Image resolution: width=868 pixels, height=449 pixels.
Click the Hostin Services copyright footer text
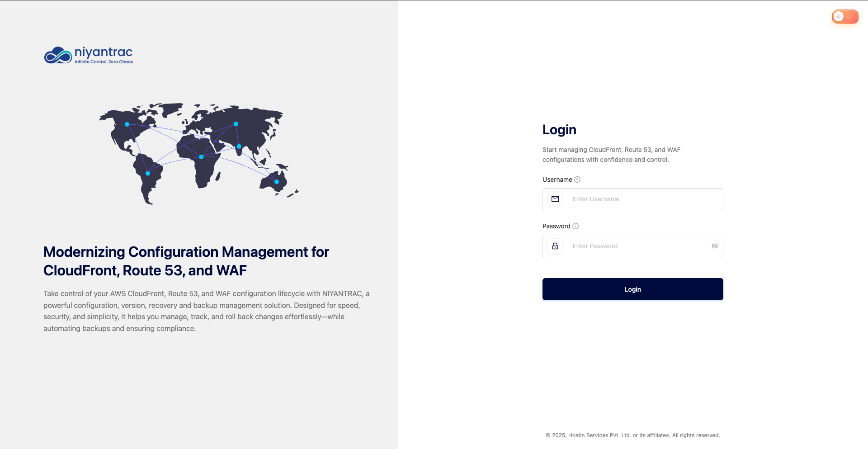click(632, 435)
